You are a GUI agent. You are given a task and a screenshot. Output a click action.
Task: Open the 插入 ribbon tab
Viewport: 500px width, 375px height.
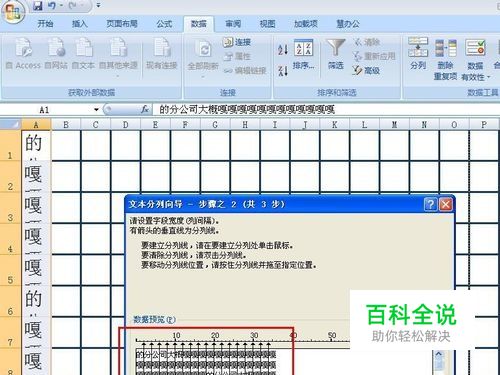79,24
